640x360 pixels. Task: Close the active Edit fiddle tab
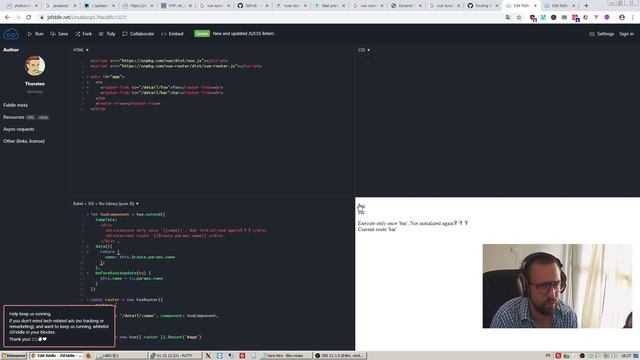pyautogui.click(x=535, y=6)
